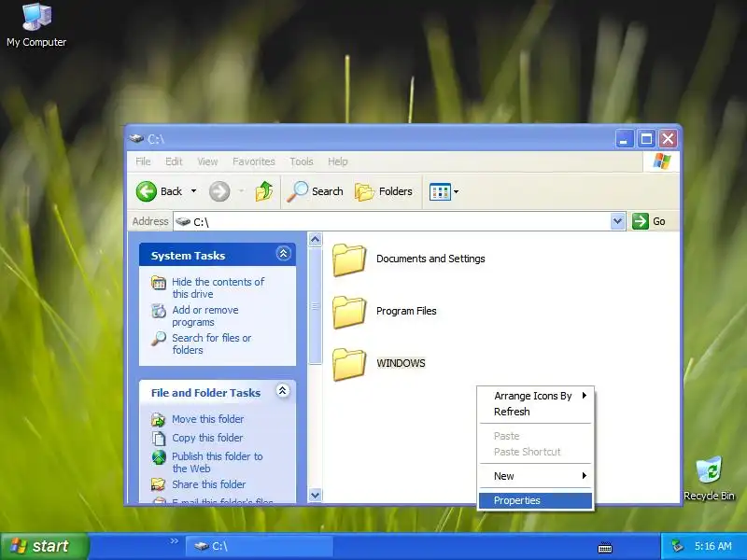Show hidden quick launch items chevron
Image resolution: width=747 pixels, height=560 pixels.
175,541
